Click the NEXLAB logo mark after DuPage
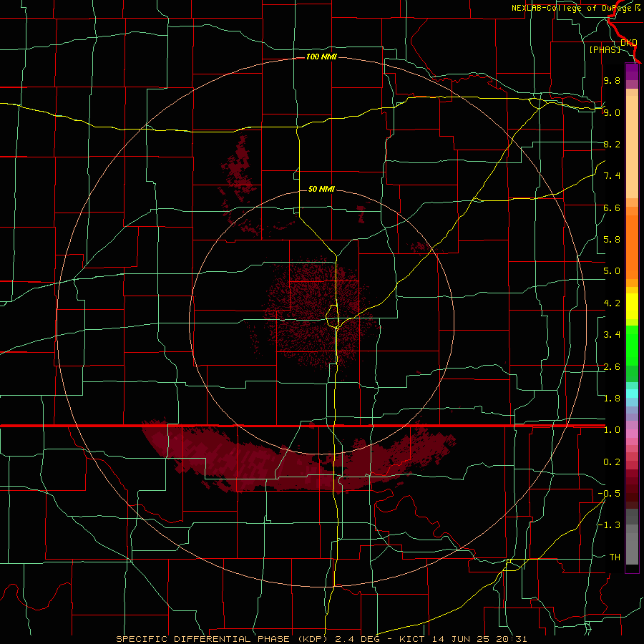Screen dimensions: 644x644 (x=638, y=8)
